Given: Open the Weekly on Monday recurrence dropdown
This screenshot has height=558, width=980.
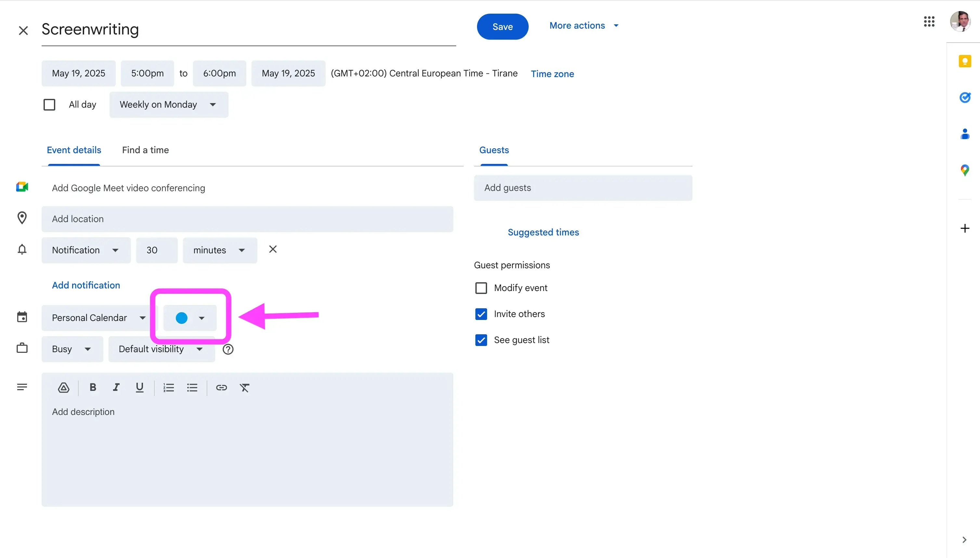Looking at the screenshot, I should (x=169, y=104).
